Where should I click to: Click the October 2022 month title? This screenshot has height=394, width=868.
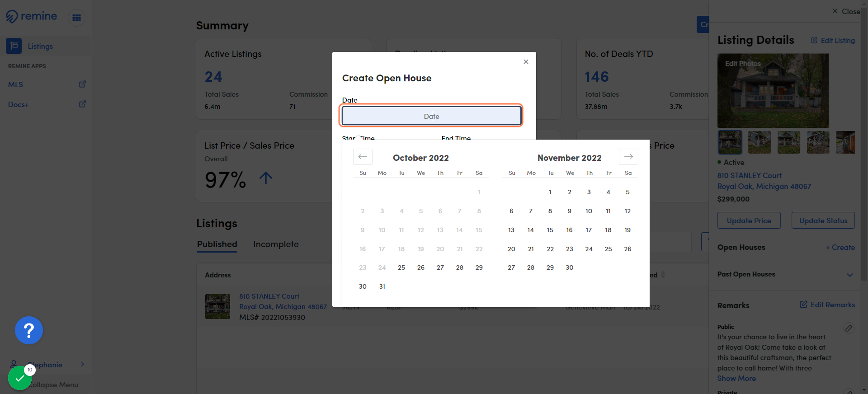[x=421, y=158]
